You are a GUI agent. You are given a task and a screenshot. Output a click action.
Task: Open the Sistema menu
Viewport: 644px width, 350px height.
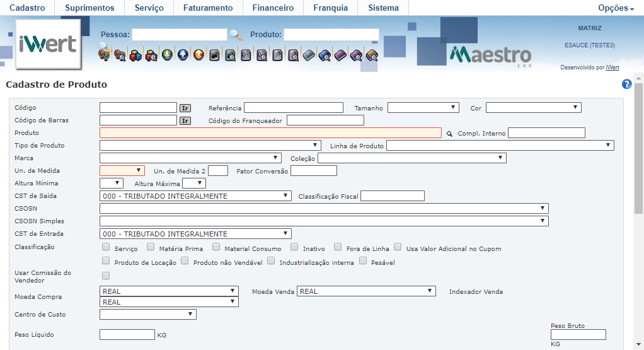(383, 8)
